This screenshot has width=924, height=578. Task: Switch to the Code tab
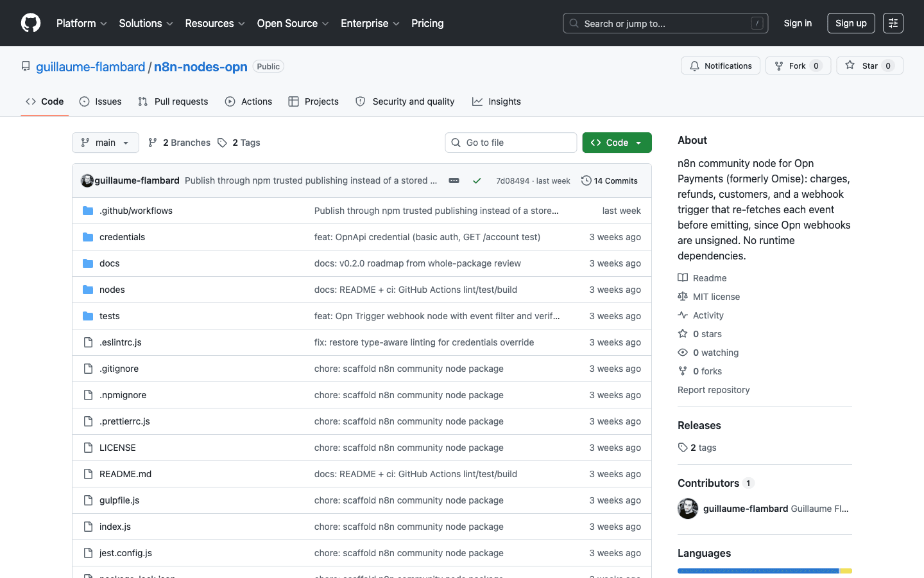44,101
